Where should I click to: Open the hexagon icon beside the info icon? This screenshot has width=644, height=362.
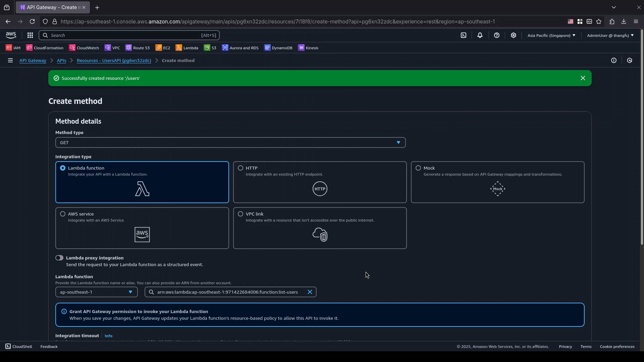click(630, 61)
